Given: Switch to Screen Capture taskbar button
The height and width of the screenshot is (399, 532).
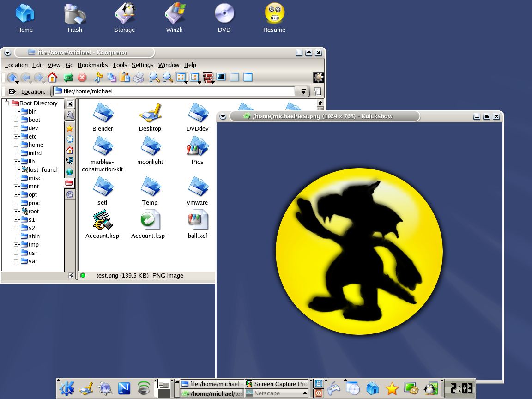Looking at the screenshot, I should point(276,384).
